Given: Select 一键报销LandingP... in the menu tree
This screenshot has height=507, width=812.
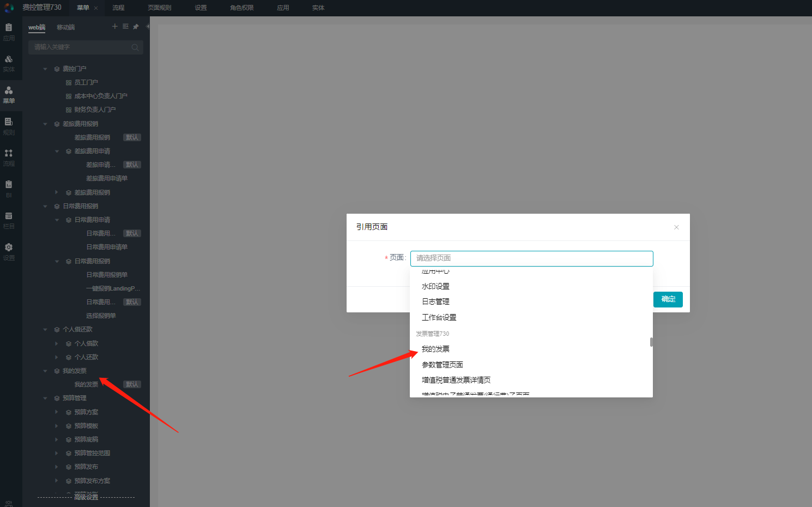Looking at the screenshot, I should tap(113, 289).
